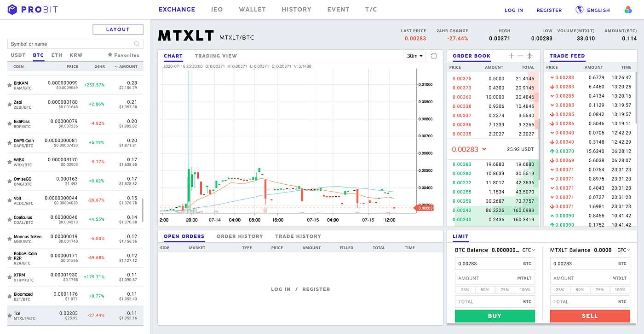
Task: Select the OPEN ORDERS tab
Action: (x=184, y=236)
